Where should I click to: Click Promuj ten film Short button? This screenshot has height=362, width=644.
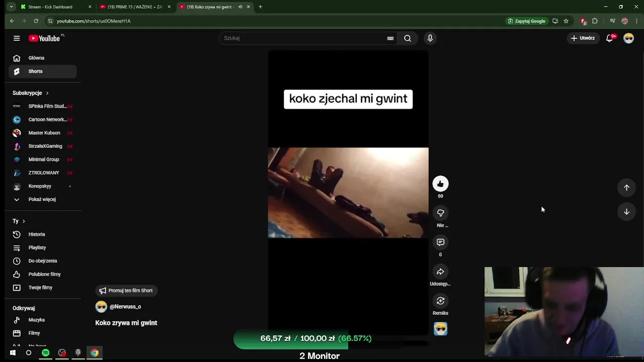coord(126,291)
